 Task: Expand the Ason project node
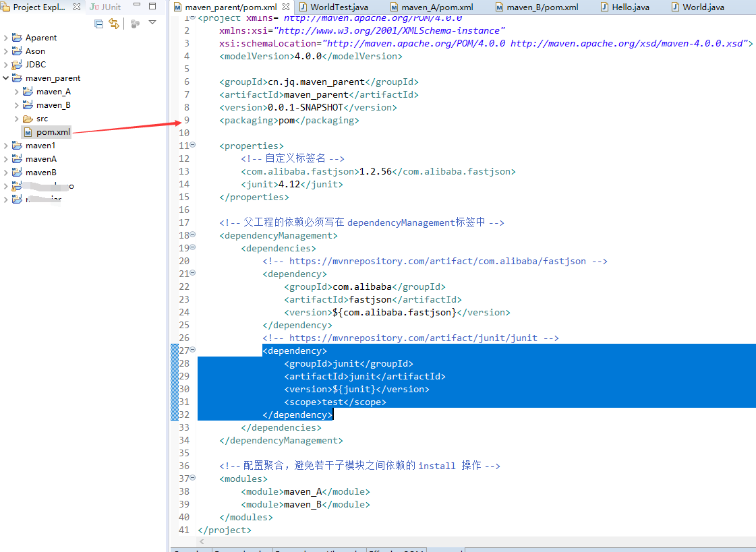(6, 51)
